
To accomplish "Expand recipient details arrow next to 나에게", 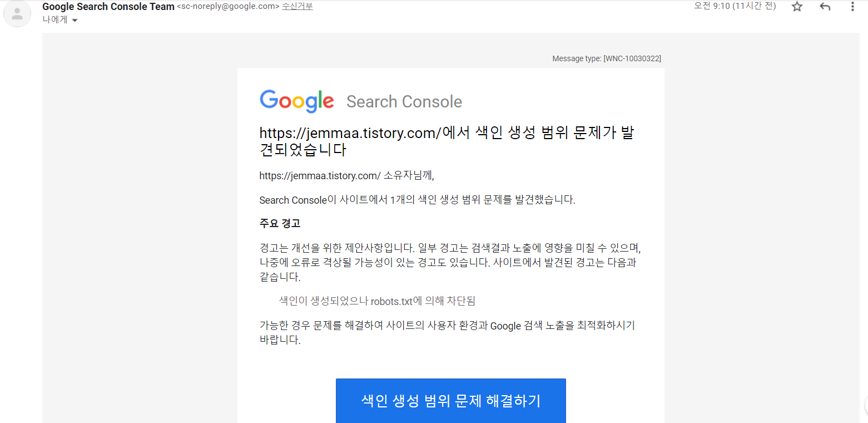I will [x=75, y=21].
